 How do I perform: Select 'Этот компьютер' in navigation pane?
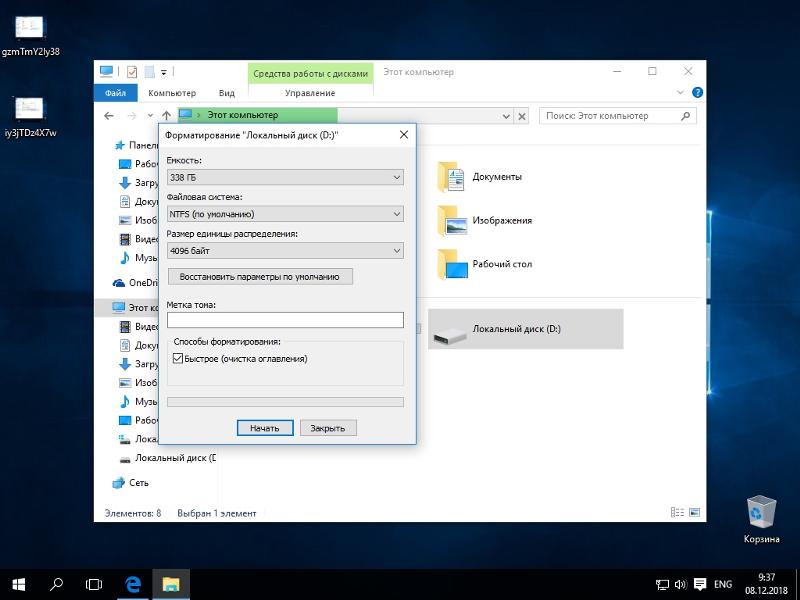click(x=136, y=308)
